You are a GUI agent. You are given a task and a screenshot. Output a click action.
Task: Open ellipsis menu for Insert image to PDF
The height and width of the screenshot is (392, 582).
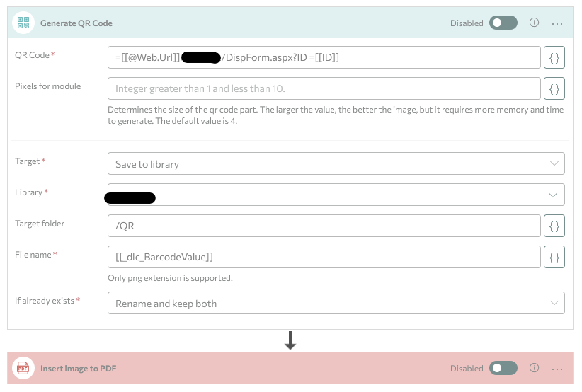[x=557, y=369]
